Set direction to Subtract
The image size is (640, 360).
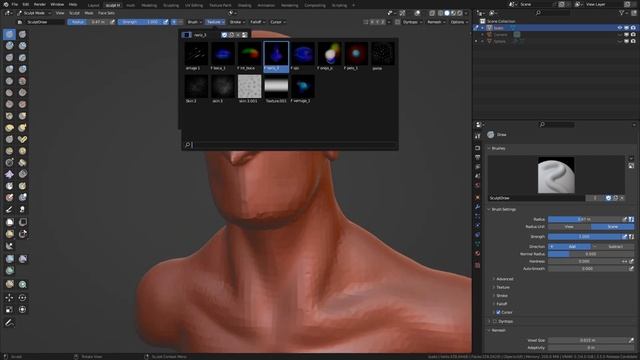click(613, 247)
